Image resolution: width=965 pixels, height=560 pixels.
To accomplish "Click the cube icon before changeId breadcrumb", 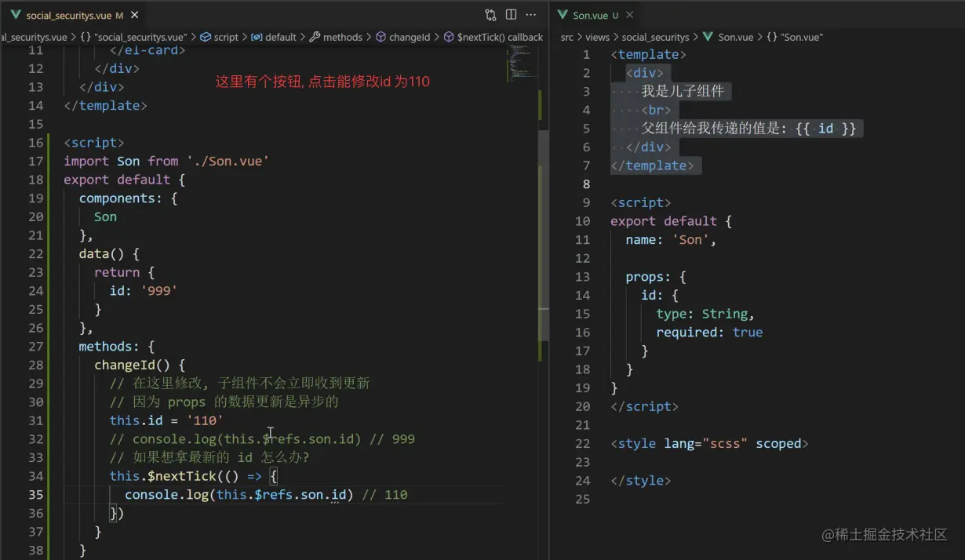I will [381, 37].
